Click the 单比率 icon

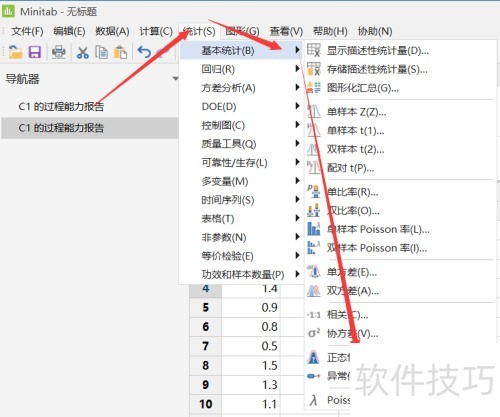coord(313,192)
